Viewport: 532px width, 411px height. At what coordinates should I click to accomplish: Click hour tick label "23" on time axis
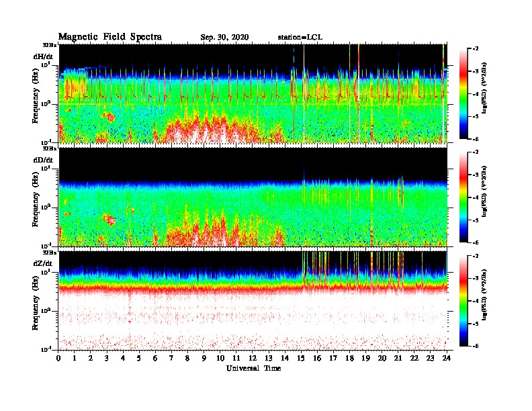[430, 358]
